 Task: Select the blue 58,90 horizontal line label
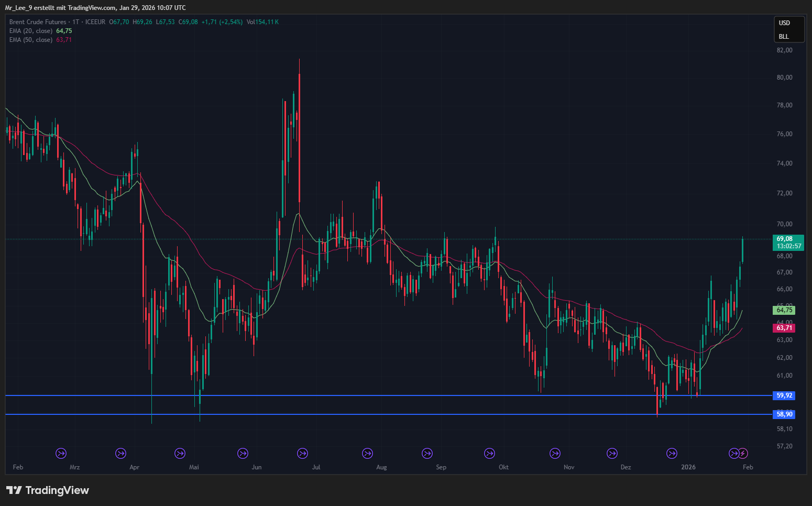point(784,414)
